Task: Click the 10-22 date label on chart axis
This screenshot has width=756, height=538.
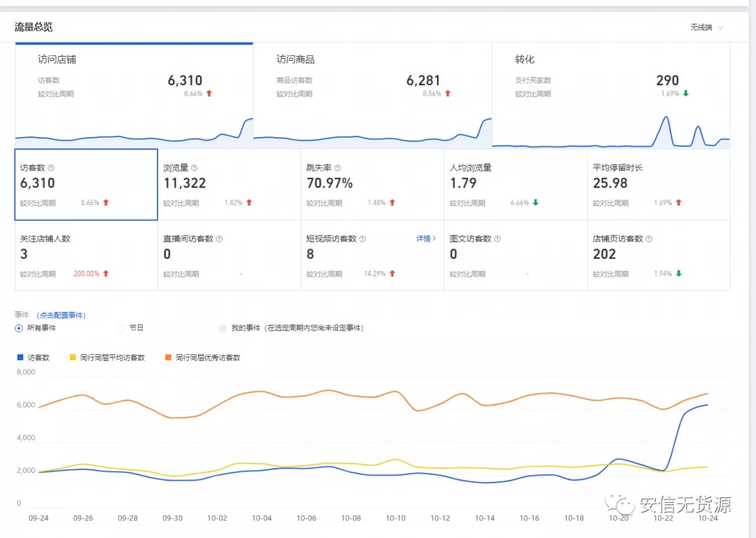Action: tap(663, 518)
